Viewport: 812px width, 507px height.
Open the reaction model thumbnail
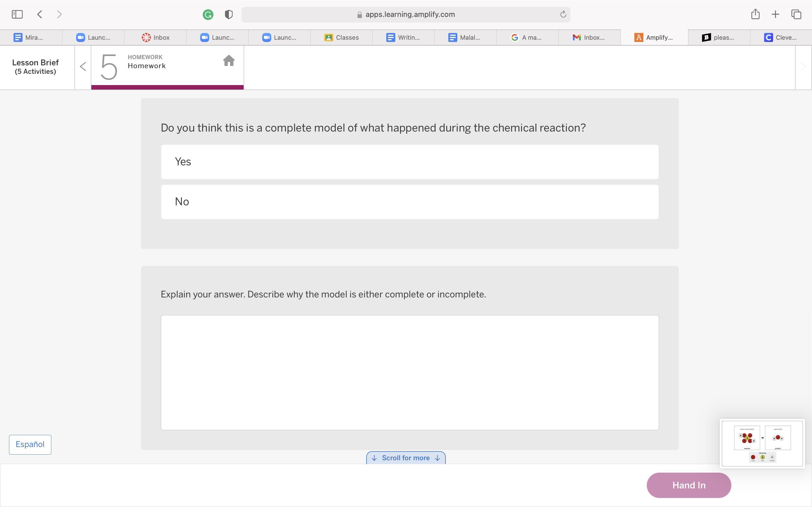[762, 443]
